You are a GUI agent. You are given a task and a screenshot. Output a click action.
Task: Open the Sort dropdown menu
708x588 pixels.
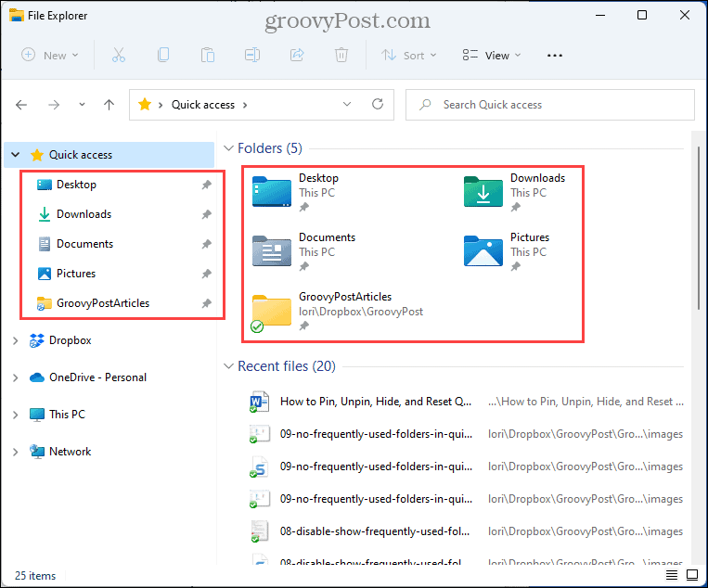pyautogui.click(x=409, y=55)
